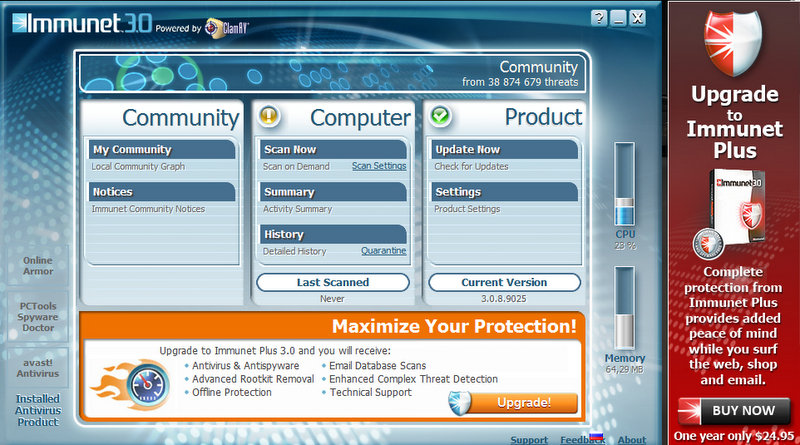This screenshot has width=800, height=445.
Task: Click the Community panel heading
Action: click(x=181, y=118)
